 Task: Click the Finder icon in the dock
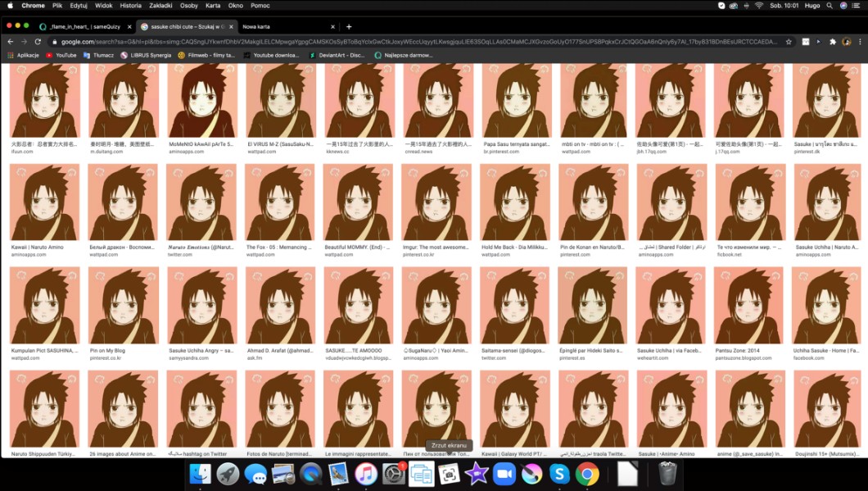(x=200, y=474)
